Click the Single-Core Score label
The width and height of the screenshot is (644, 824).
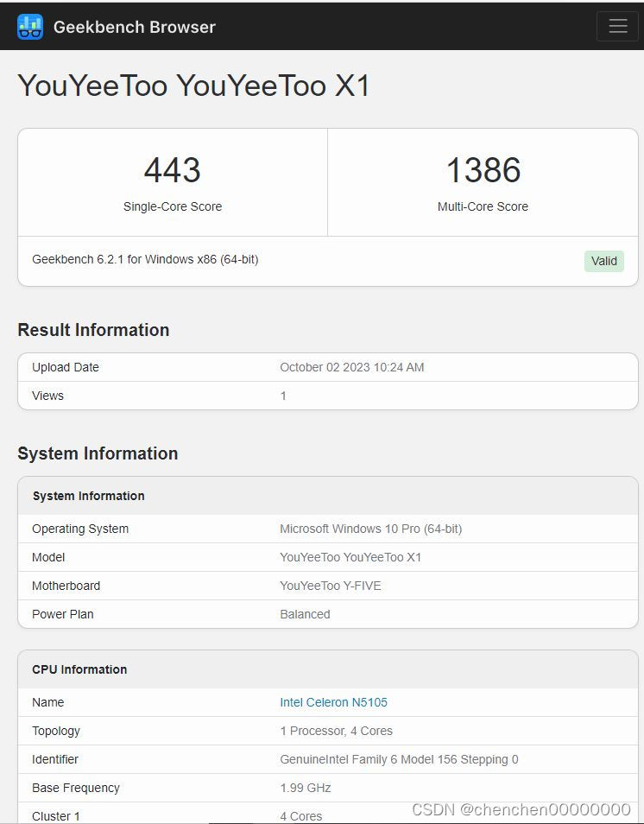173,206
